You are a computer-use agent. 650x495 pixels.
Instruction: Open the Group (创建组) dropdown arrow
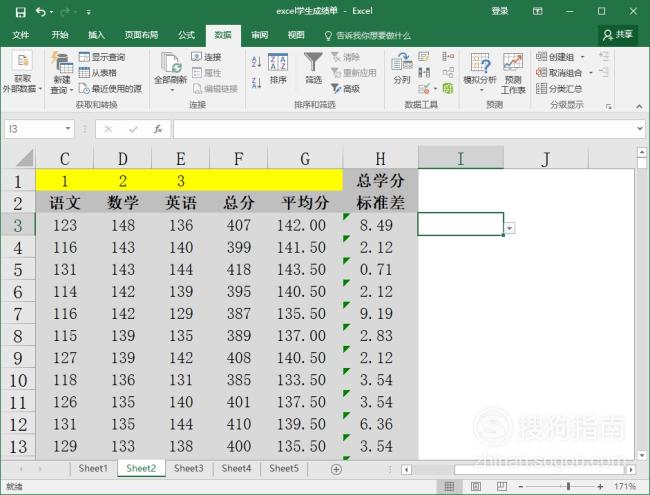coord(582,57)
